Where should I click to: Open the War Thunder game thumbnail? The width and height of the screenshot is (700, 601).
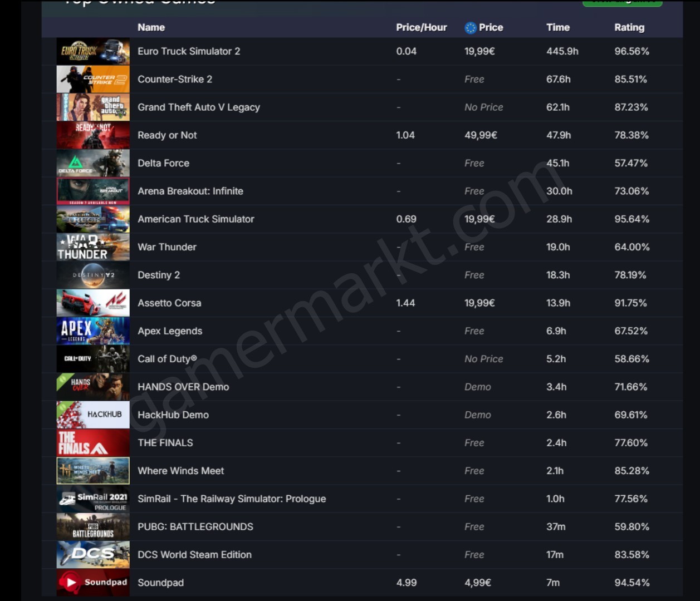[93, 247]
